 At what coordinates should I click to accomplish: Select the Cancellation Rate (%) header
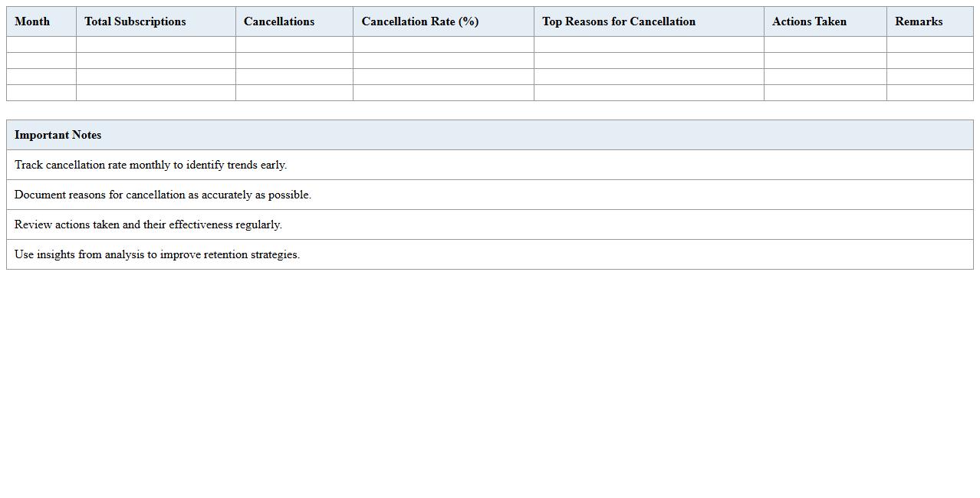tap(420, 21)
